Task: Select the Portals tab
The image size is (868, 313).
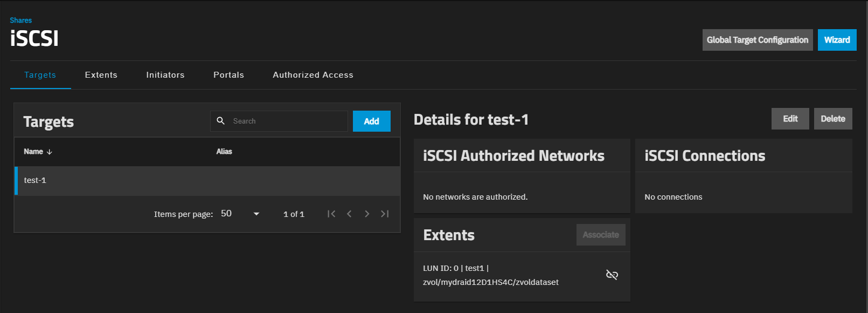Action: (228, 75)
